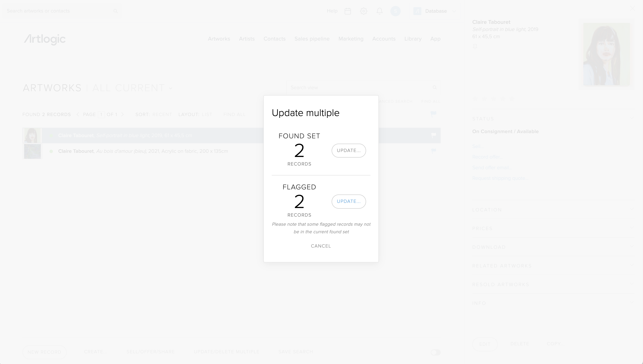643x364 pixels.
Task: Click the Au bois d'amour thumbnail
Action: (33, 151)
